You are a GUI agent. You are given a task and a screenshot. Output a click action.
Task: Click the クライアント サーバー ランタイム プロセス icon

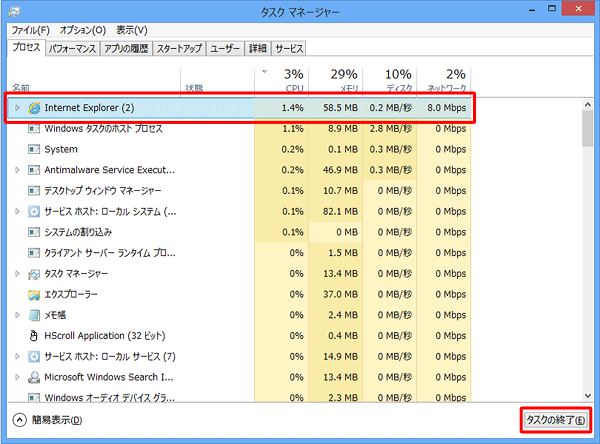(34, 253)
